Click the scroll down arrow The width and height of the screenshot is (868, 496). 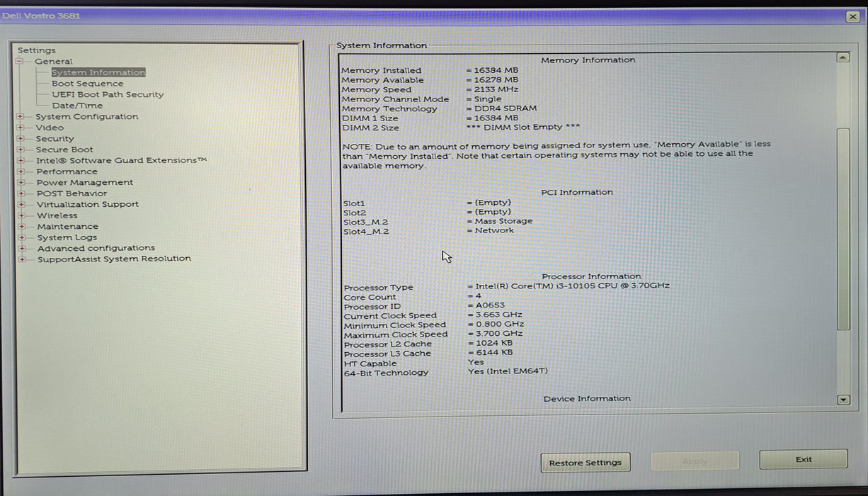pos(843,400)
